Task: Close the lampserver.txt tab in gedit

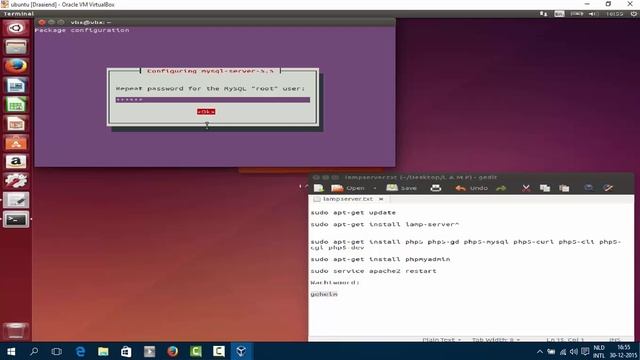Action: [x=381, y=199]
